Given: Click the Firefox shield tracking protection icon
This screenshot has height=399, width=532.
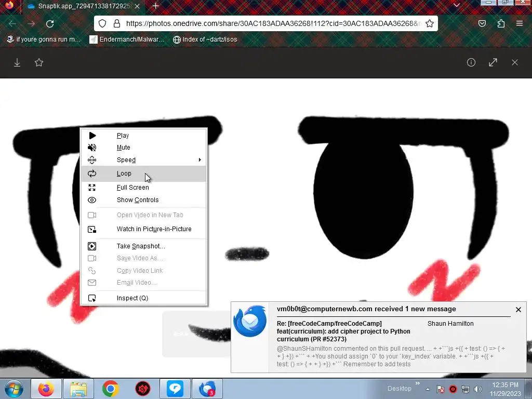Looking at the screenshot, I should [102, 23].
